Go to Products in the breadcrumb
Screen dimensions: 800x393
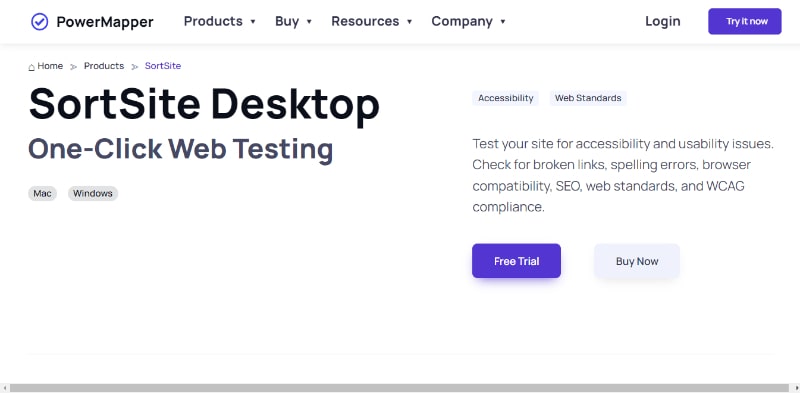(104, 66)
